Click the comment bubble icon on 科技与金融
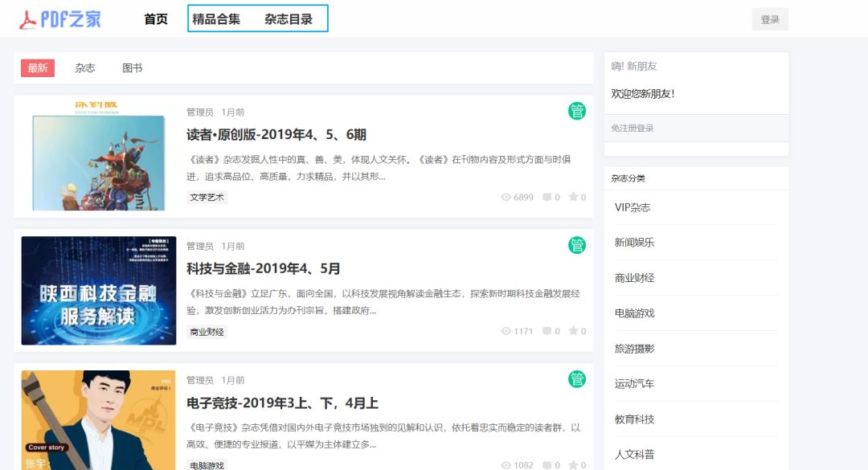 coord(548,331)
